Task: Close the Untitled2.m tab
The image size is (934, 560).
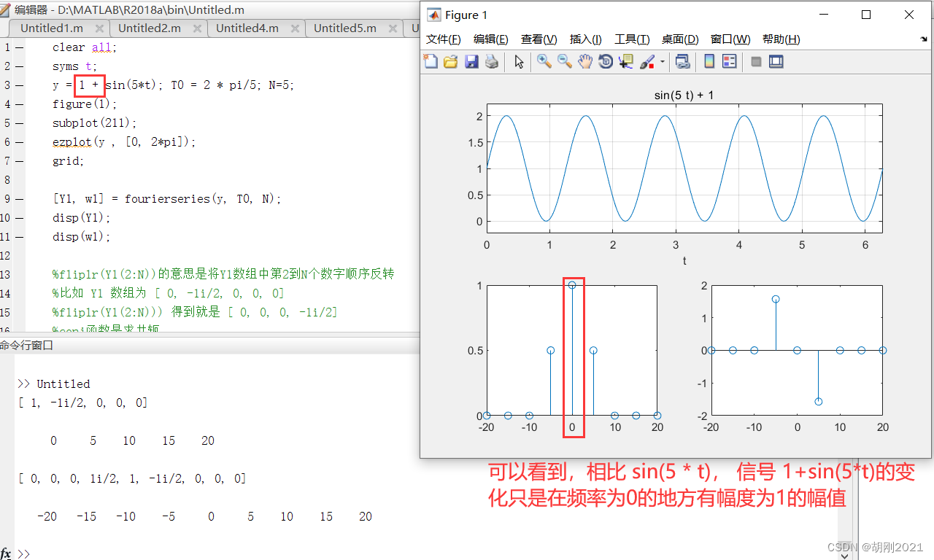Action: (197, 29)
